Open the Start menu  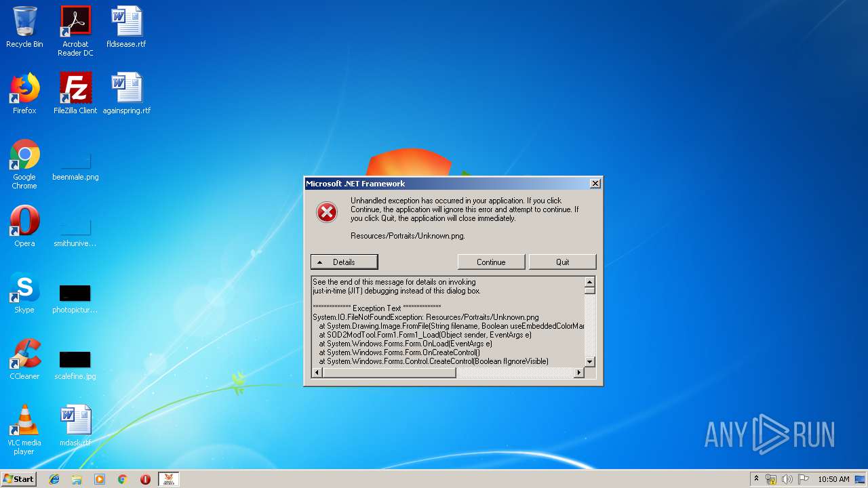pyautogui.click(x=18, y=479)
